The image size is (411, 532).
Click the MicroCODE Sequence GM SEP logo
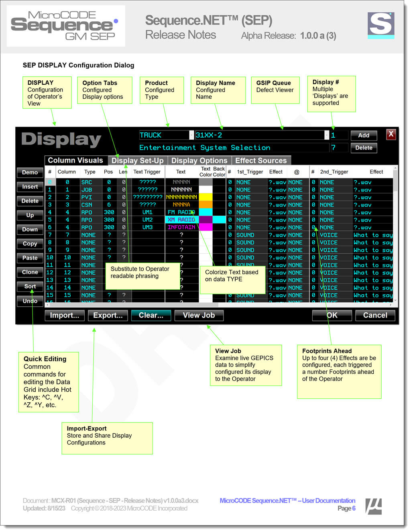(66, 26)
